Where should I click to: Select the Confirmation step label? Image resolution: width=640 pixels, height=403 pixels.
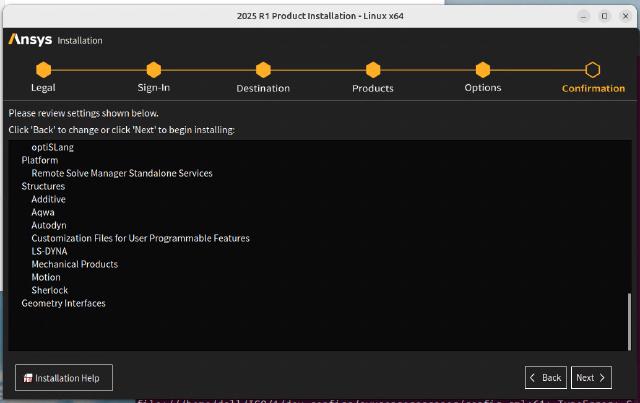click(x=593, y=88)
